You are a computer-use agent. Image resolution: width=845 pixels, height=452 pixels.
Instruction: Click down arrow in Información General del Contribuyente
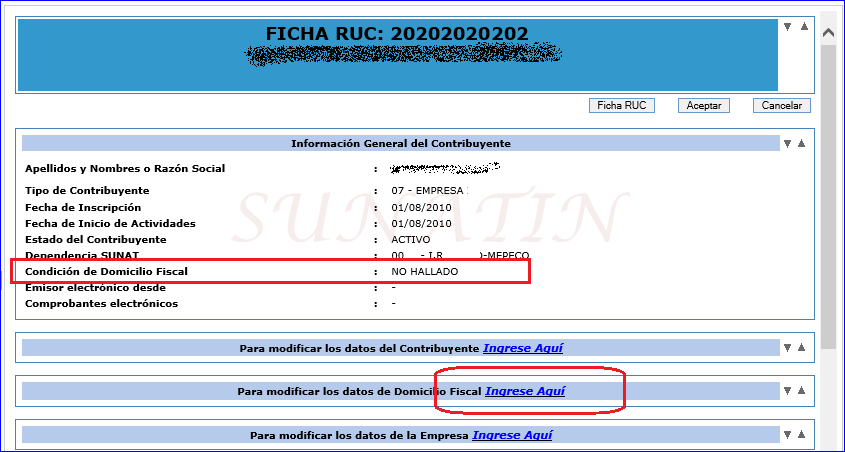[x=788, y=144]
